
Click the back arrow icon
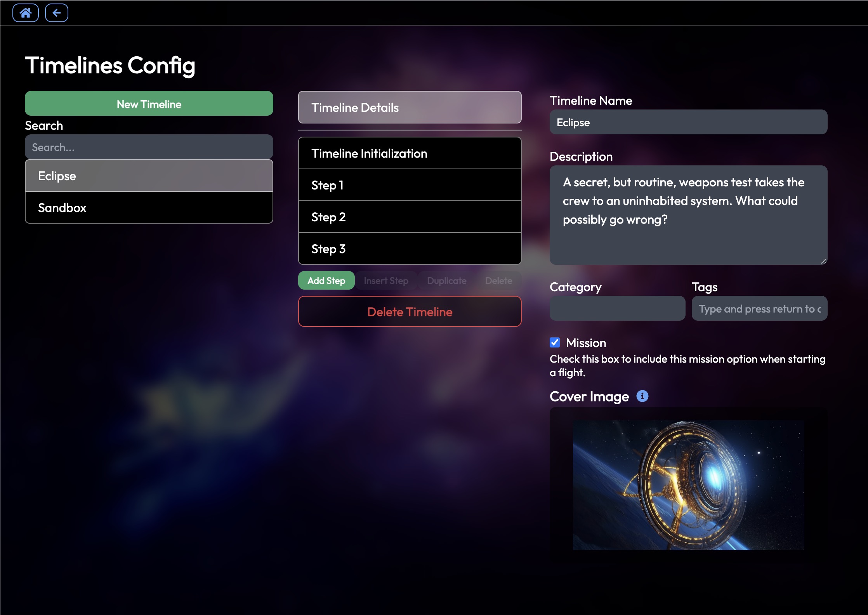[57, 13]
